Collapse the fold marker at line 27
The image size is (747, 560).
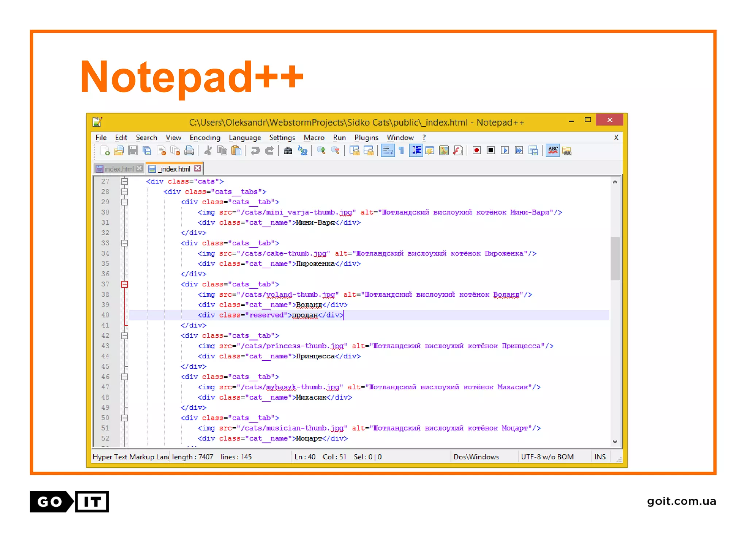point(125,181)
